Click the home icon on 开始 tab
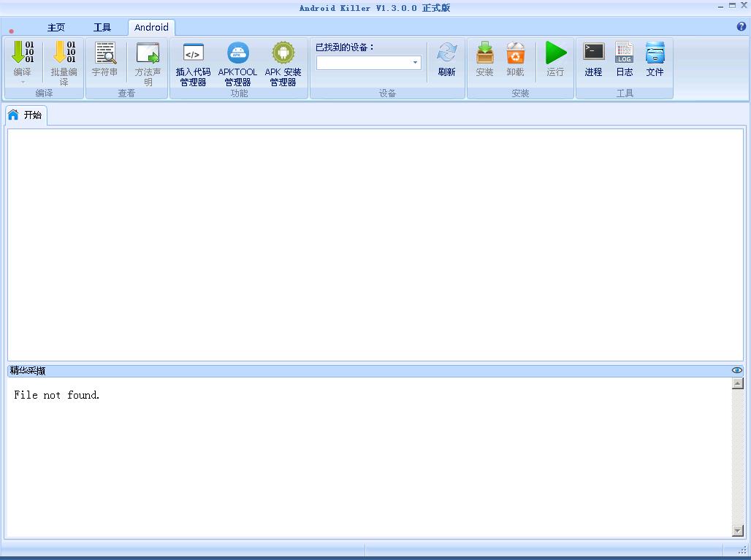This screenshot has height=560, width=751. coord(13,115)
